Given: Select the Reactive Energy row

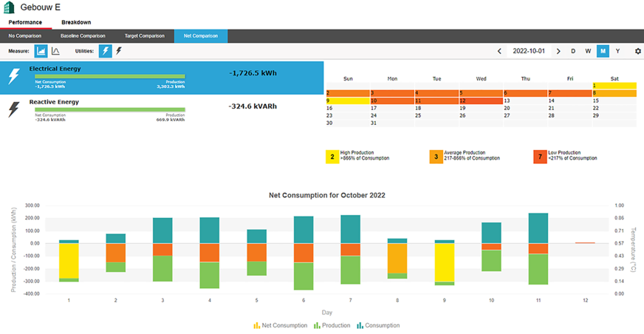Looking at the screenshot, I should pos(161,109).
